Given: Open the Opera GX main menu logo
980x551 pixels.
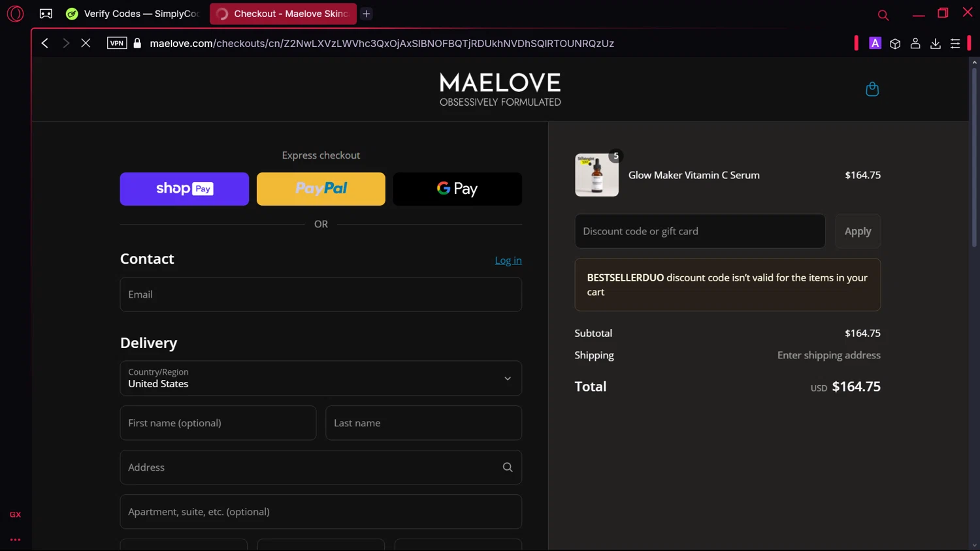Looking at the screenshot, I should [x=15, y=13].
